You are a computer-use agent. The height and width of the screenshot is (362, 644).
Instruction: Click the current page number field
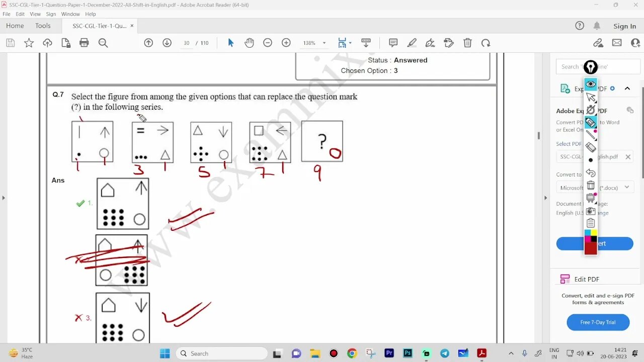[x=187, y=43]
